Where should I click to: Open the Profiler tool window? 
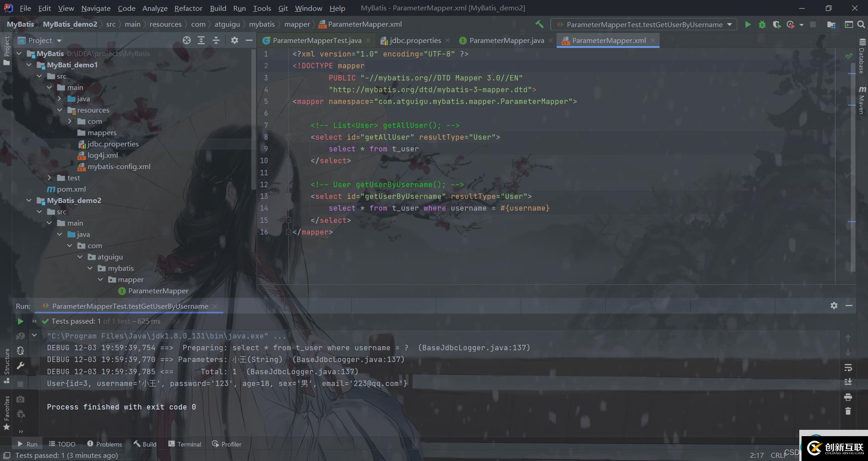pos(226,444)
